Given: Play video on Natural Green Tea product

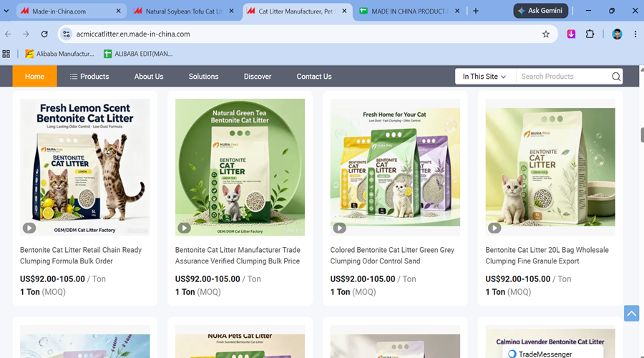Looking at the screenshot, I should [184, 228].
